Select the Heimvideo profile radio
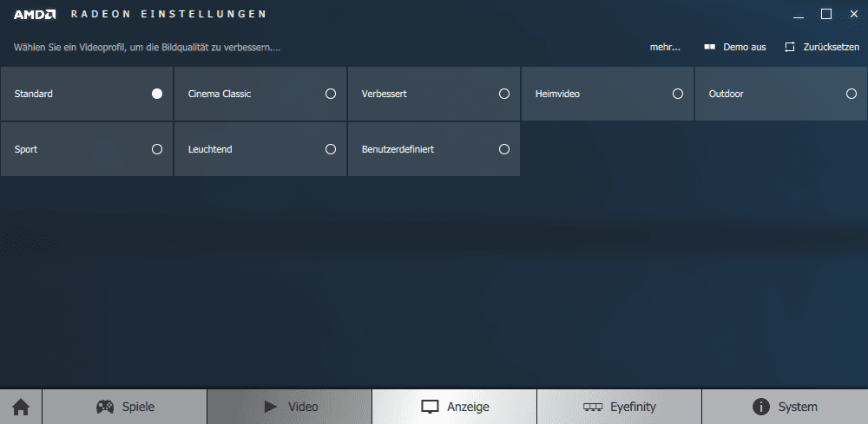This screenshot has width=868, height=424. [678, 94]
